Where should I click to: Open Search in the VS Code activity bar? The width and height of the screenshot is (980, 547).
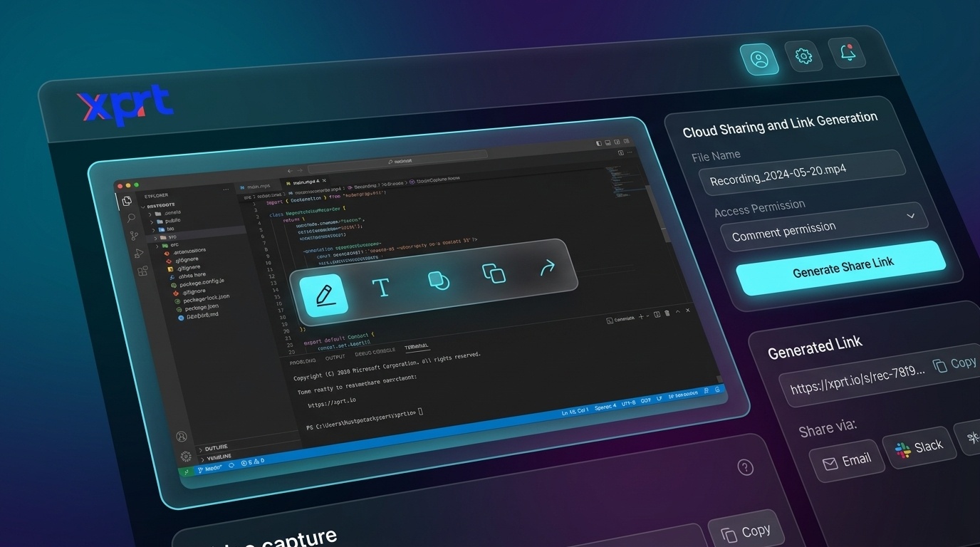click(x=130, y=219)
